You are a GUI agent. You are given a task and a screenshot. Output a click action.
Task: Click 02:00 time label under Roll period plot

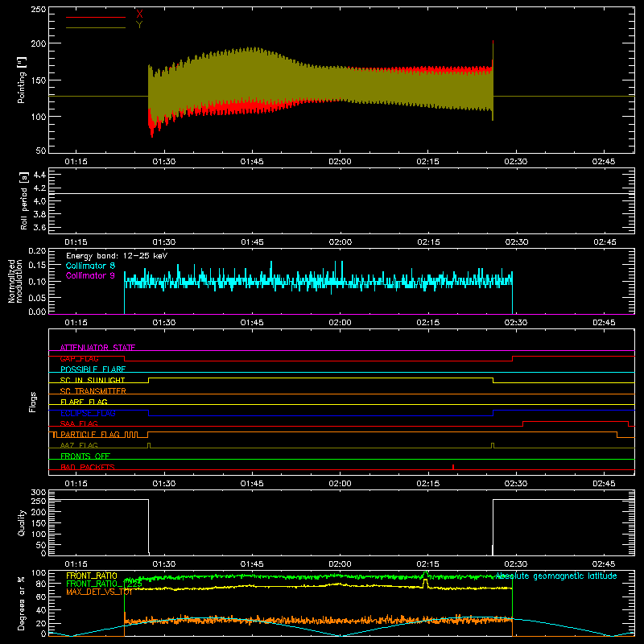pos(340,242)
